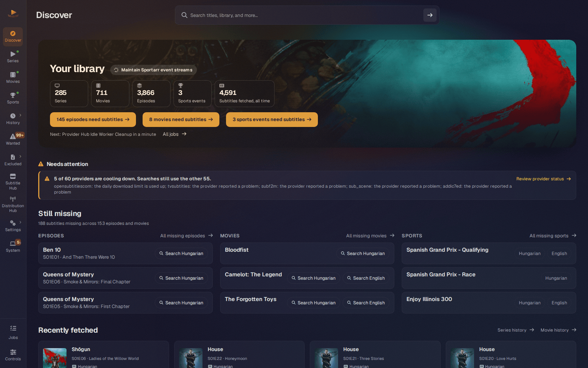This screenshot has width=588, height=368.
Task: Open Movie history link
Action: pyautogui.click(x=558, y=330)
